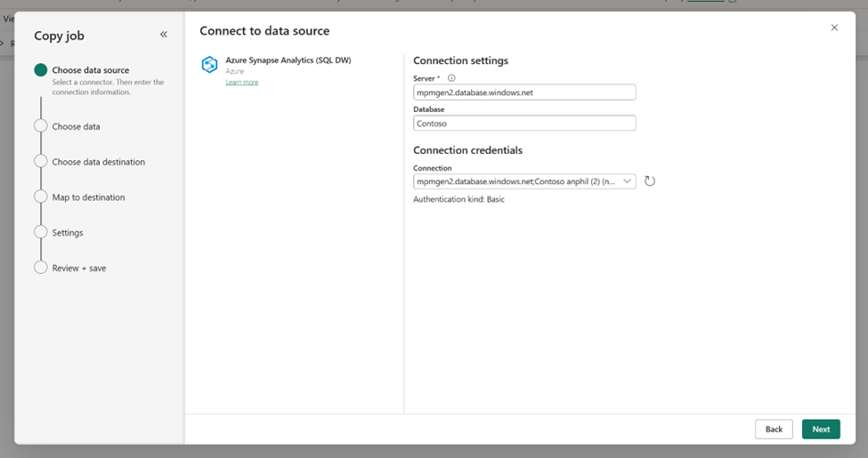The width and height of the screenshot is (868, 458).
Task: Click the Connection settings heading
Action: coord(460,60)
